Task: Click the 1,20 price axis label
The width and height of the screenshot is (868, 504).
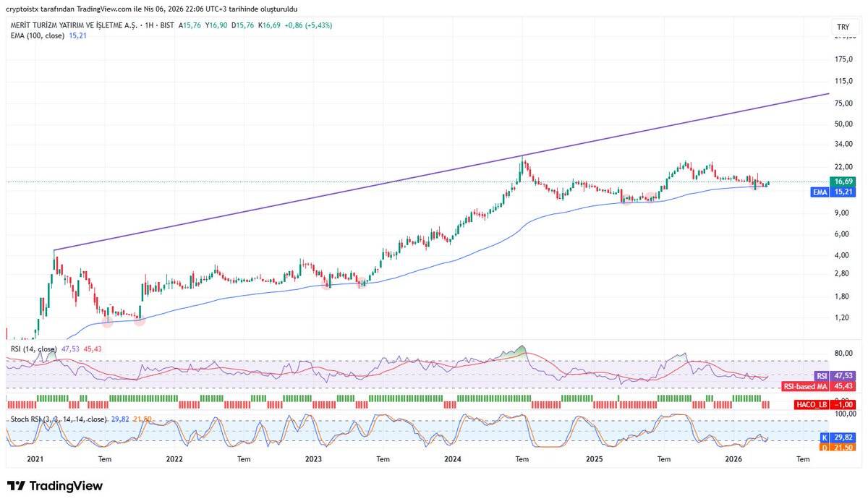Action: pyautogui.click(x=841, y=317)
